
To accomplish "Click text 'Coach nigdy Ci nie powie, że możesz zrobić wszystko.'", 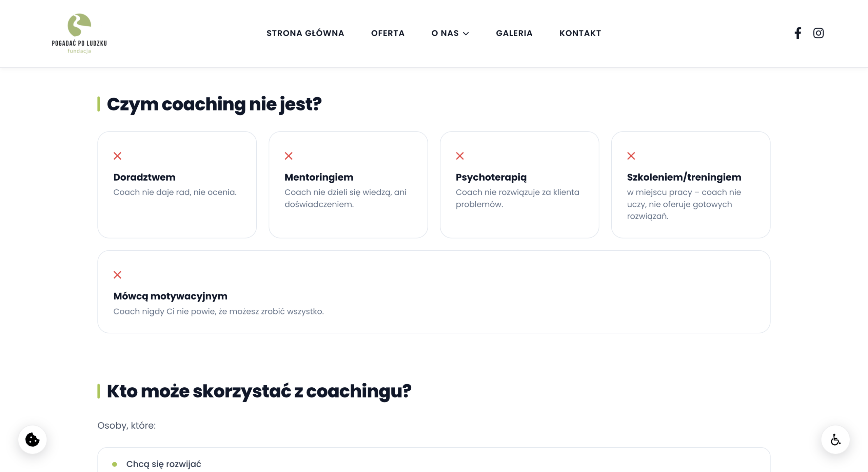I will click(x=219, y=311).
